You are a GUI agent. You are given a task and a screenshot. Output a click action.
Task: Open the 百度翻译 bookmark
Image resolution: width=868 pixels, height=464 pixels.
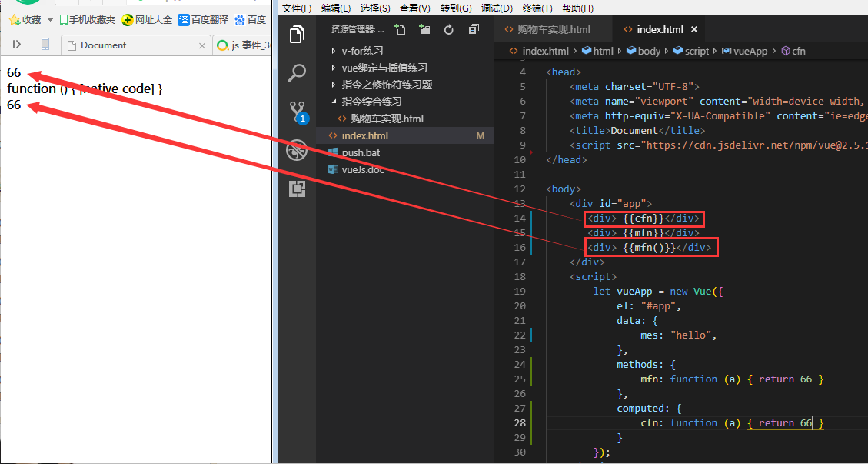(203, 20)
